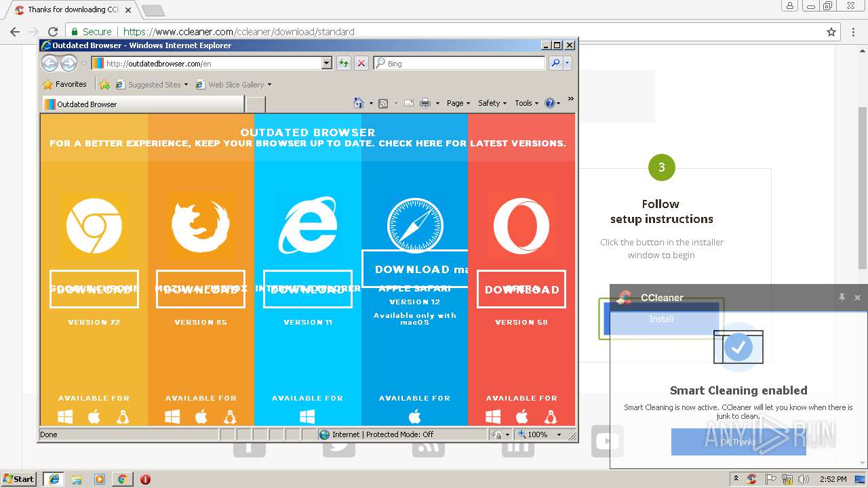Open a new tab in Internet Explorer
868x488 pixels.
255,104
